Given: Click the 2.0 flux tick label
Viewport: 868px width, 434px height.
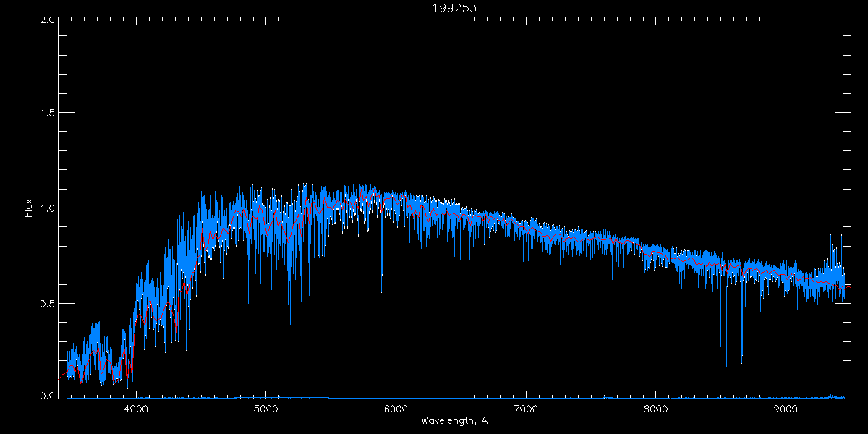Looking at the screenshot, I should (x=47, y=20).
